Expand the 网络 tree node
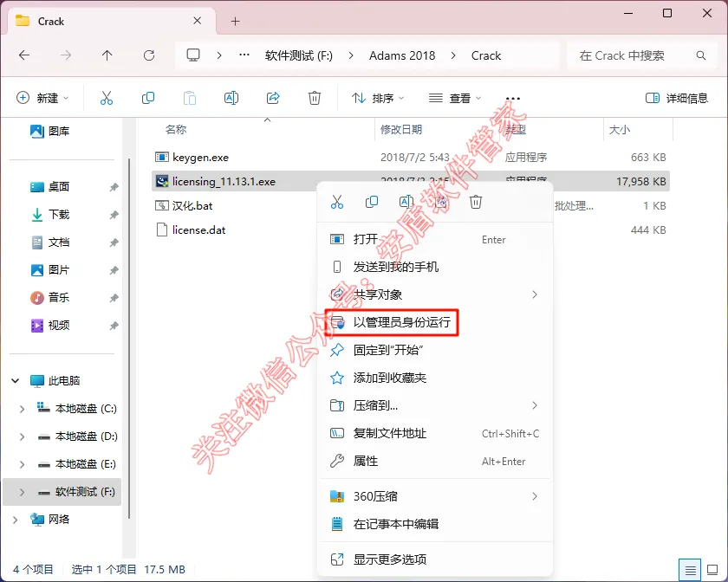 pyautogui.click(x=16, y=520)
